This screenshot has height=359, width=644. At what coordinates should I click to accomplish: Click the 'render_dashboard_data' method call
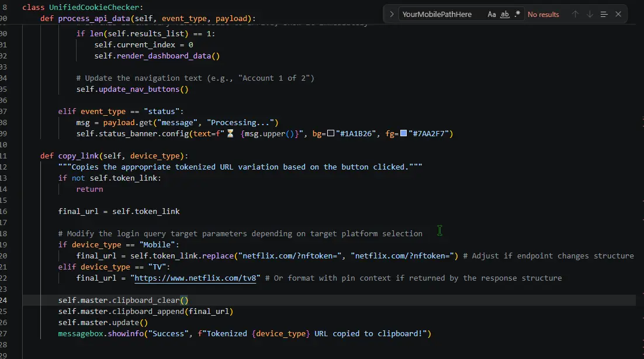pyautogui.click(x=164, y=56)
